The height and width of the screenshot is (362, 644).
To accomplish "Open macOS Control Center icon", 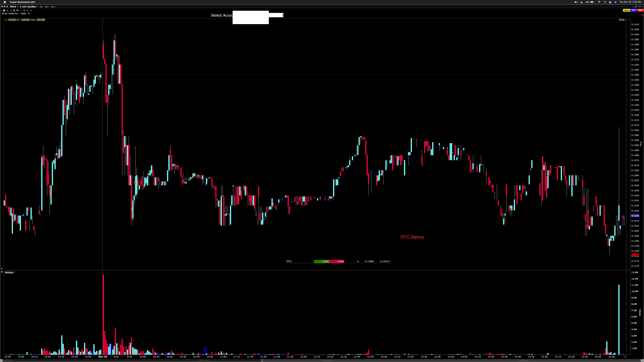I will (610, 2).
